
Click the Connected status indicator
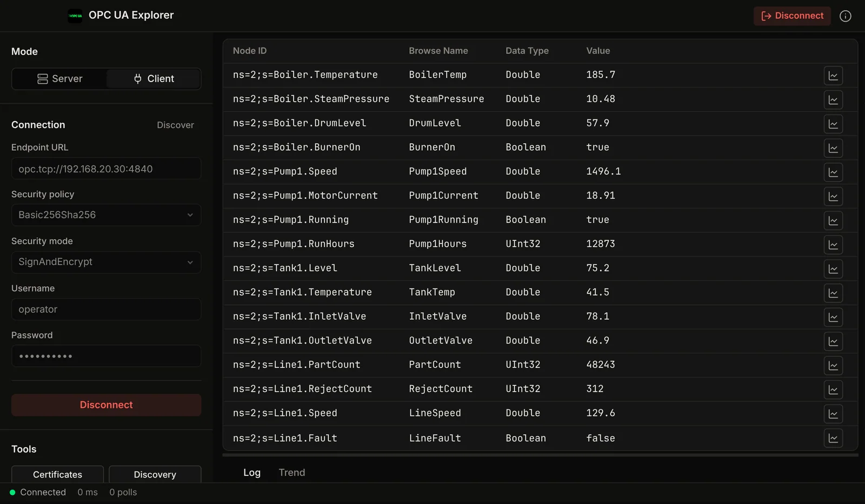coord(38,493)
